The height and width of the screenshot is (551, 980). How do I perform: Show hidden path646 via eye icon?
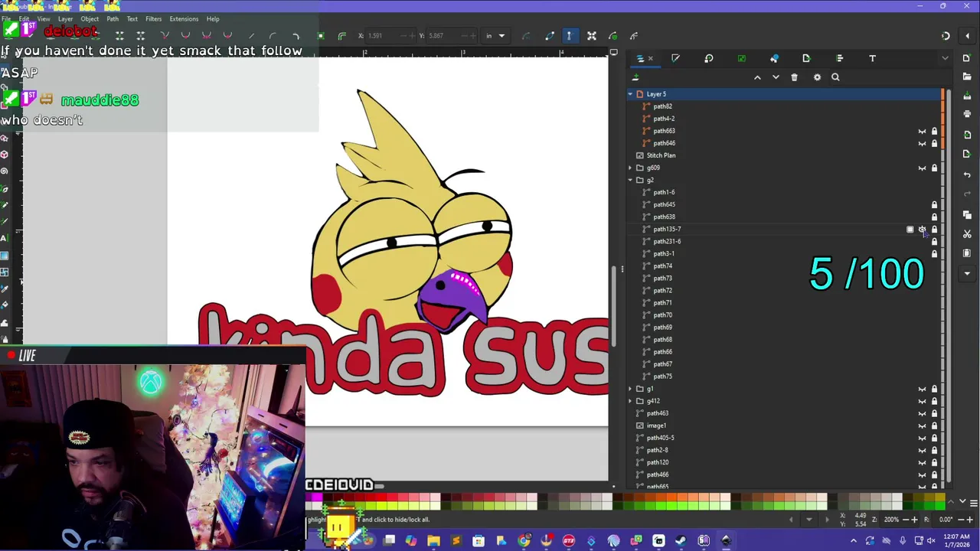click(x=922, y=143)
